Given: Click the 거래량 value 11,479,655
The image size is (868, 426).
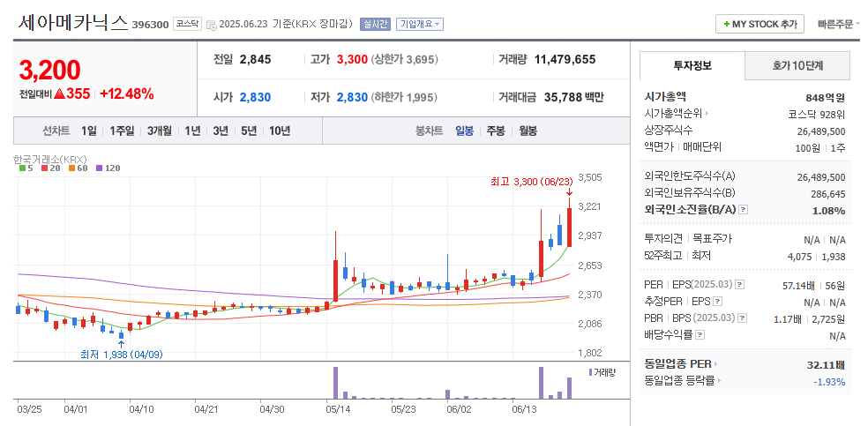Looking at the screenshot, I should (x=565, y=60).
